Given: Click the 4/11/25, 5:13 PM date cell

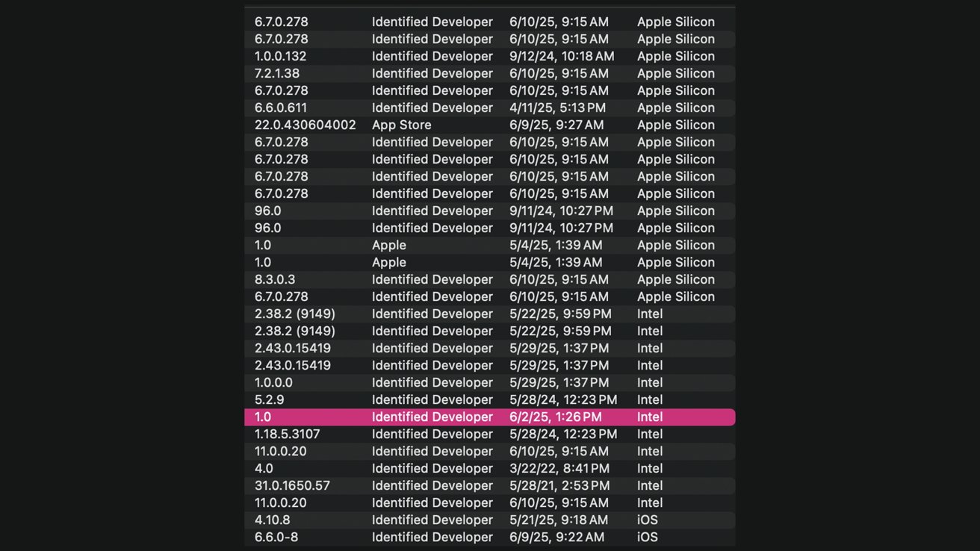Looking at the screenshot, I should (557, 108).
